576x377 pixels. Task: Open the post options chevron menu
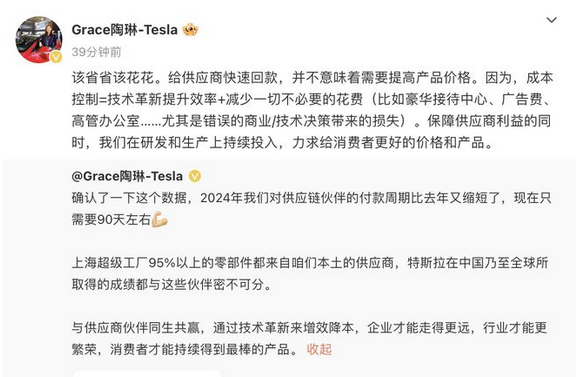coord(551,20)
